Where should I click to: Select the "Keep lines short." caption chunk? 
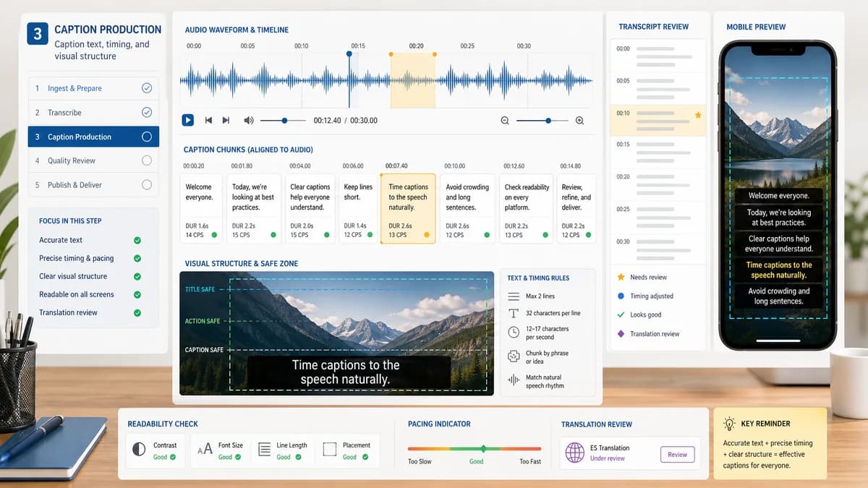(x=357, y=209)
